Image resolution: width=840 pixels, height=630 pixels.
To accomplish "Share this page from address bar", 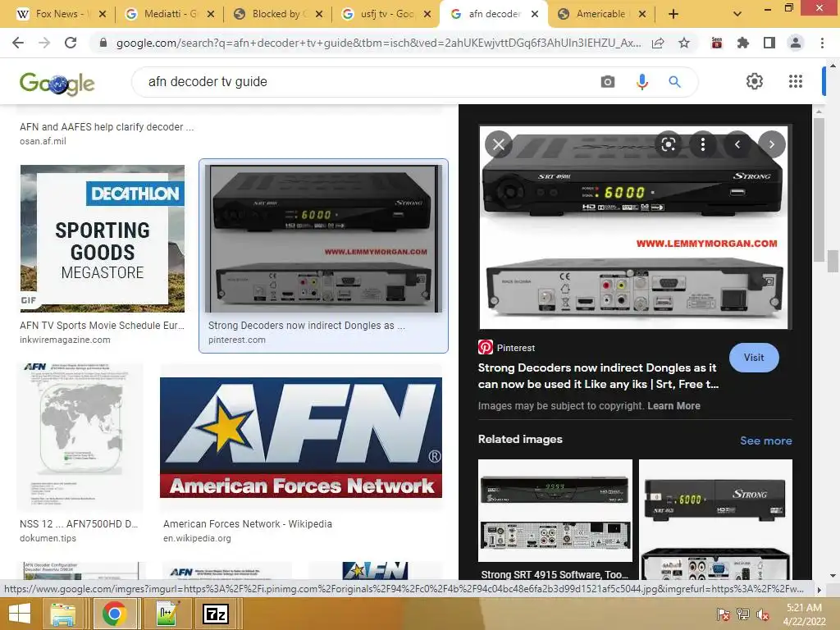I will click(x=658, y=43).
